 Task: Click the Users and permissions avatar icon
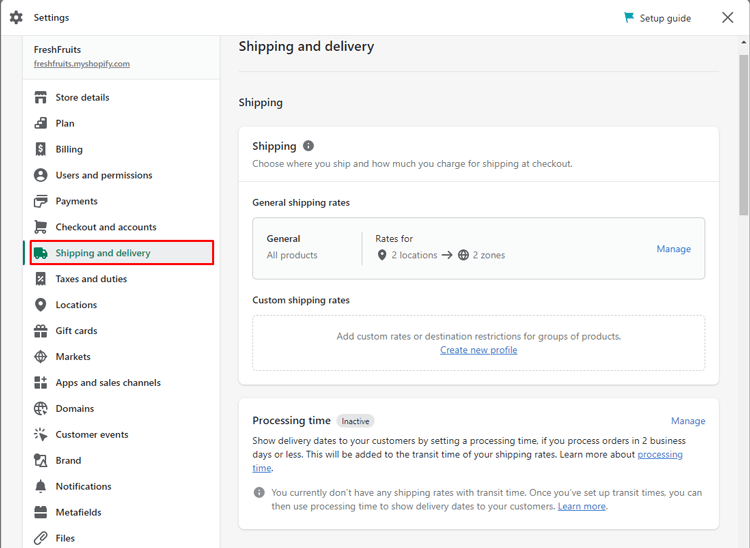[x=41, y=175]
